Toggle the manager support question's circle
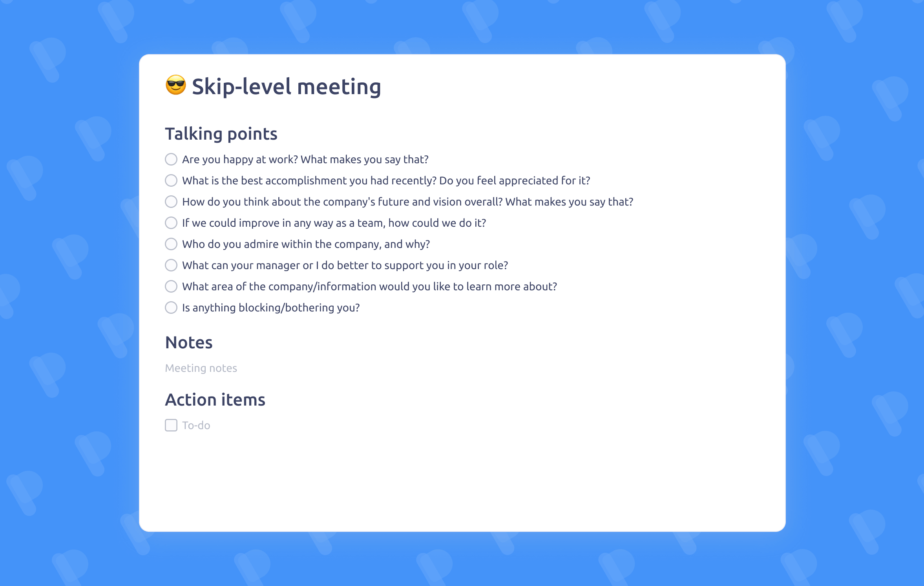 [x=171, y=265]
